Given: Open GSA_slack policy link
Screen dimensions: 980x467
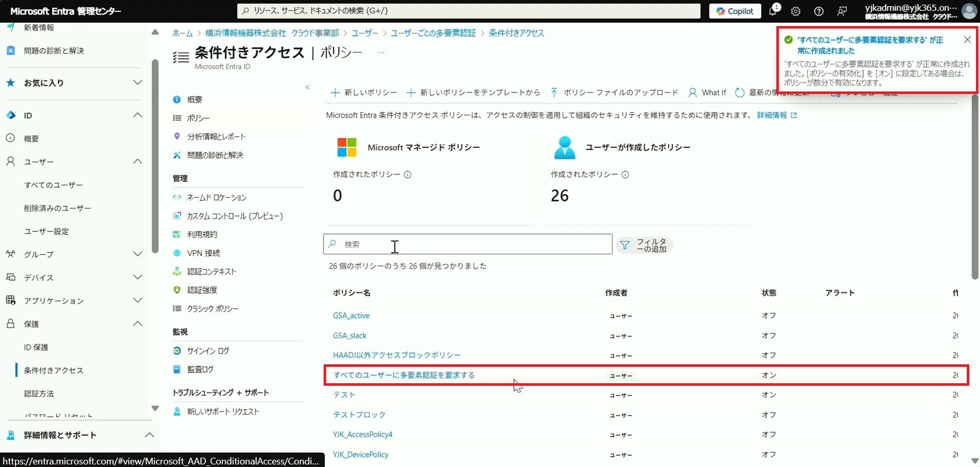Looking at the screenshot, I should click(350, 336).
